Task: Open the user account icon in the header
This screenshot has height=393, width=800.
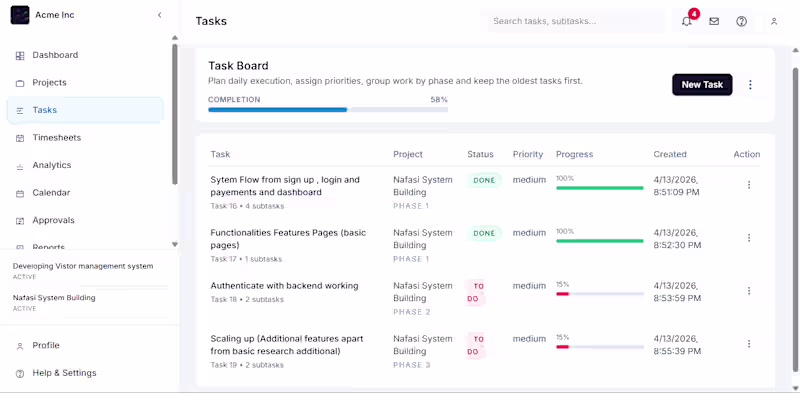Action: pyautogui.click(x=774, y=21)
